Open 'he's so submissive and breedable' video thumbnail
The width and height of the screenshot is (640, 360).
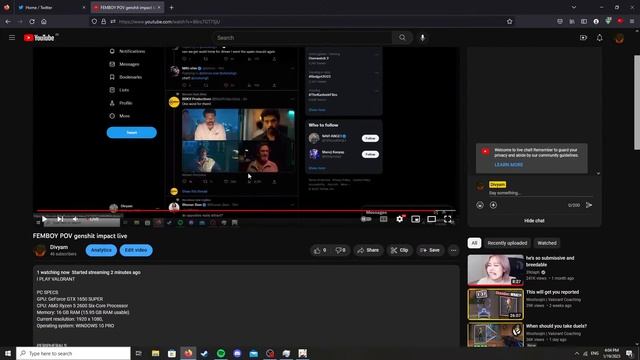pyautogui.click(x=496, y=270)
